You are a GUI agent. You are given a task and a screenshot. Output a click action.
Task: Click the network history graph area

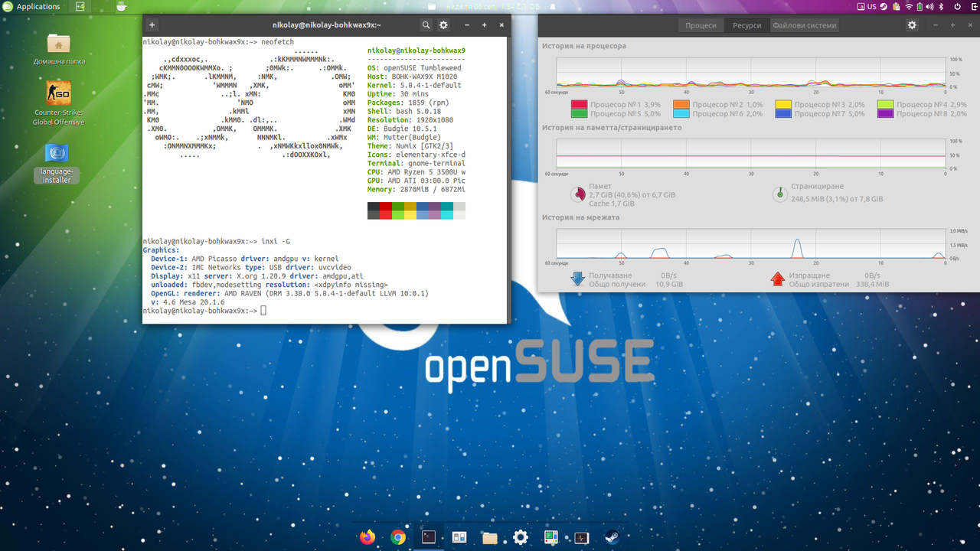click(752, 244)
